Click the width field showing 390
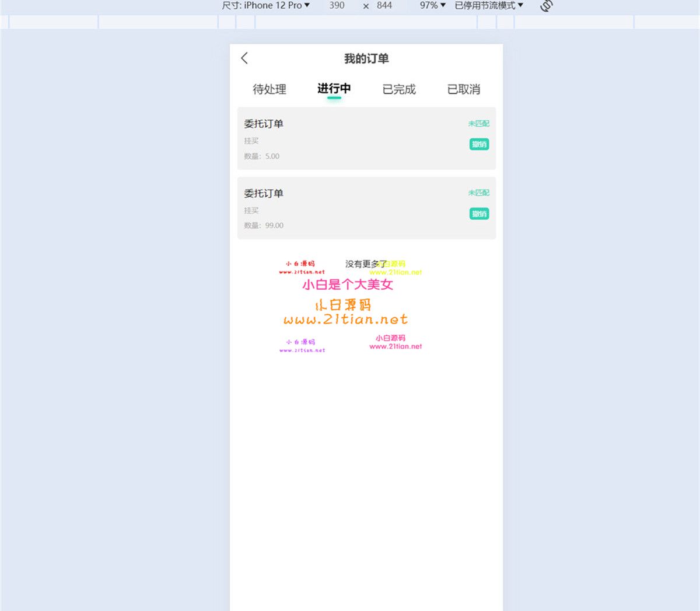This screenshot has width=700, height=611. 337,5
